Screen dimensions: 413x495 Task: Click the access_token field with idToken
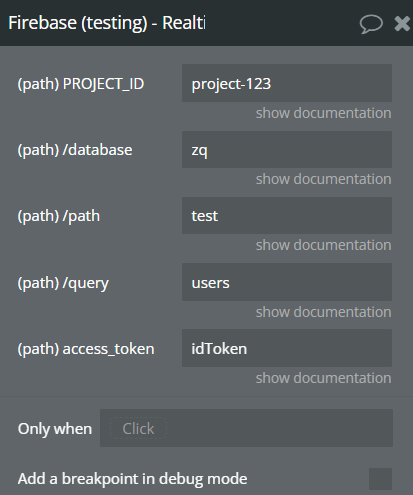pyautogui.click(x=287, y=348)
